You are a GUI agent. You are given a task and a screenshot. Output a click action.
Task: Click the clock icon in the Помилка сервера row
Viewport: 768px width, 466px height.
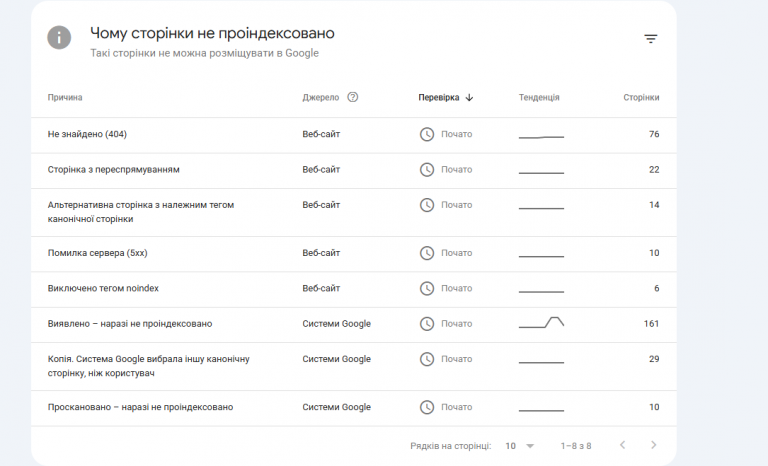(x=427, y=253)
